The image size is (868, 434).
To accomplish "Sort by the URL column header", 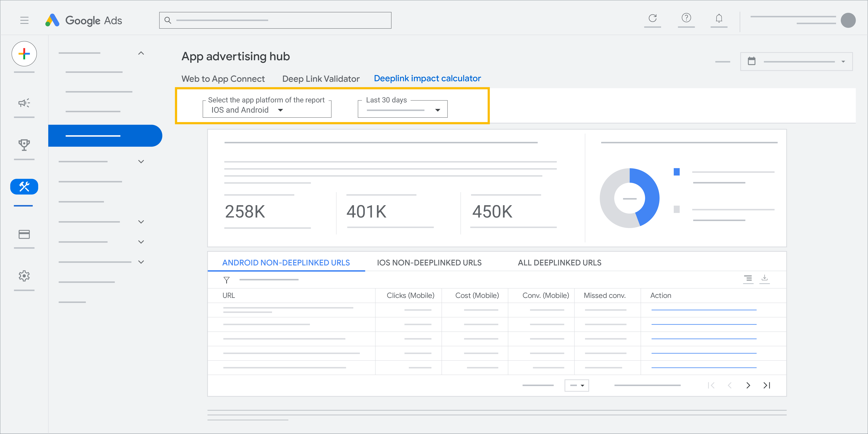I will pos(228,295).
